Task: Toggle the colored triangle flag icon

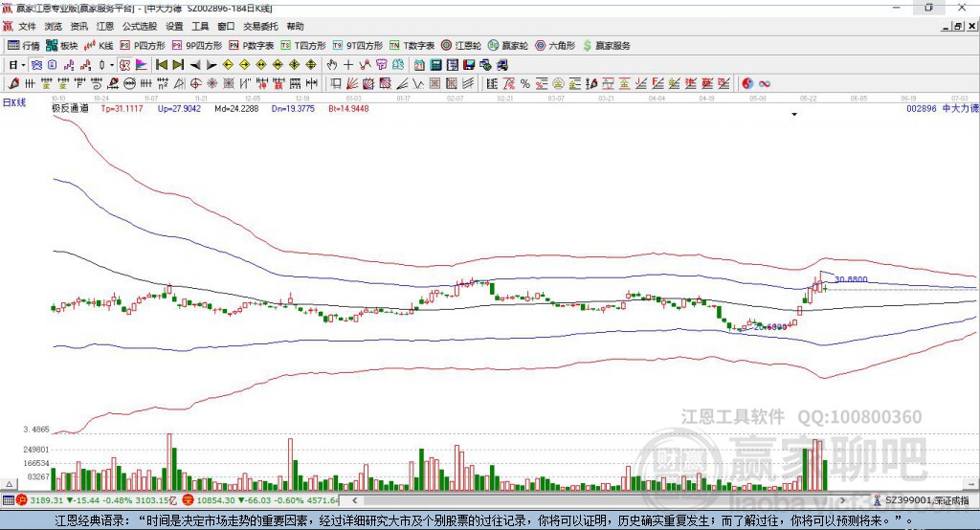Action: (142, 65)
